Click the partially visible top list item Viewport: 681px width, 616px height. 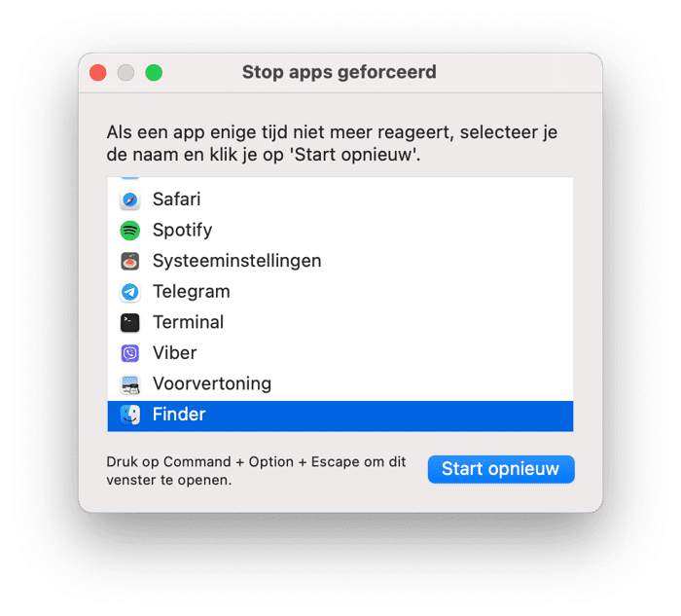tap(340, 179)
